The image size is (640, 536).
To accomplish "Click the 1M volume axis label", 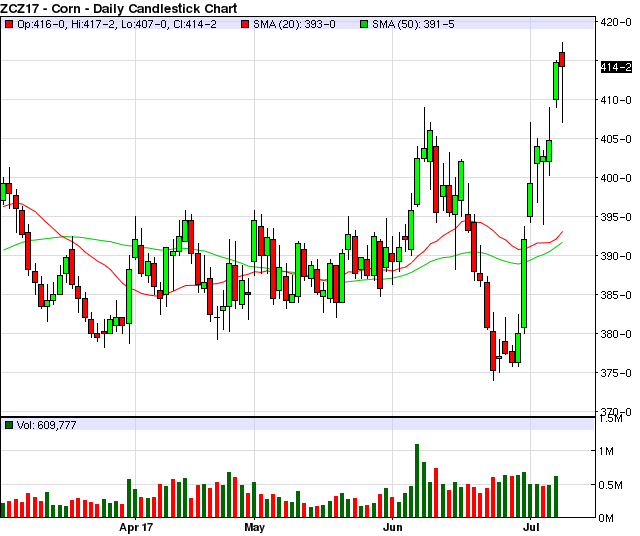I will pyautogui.click(x=607, y=451).
